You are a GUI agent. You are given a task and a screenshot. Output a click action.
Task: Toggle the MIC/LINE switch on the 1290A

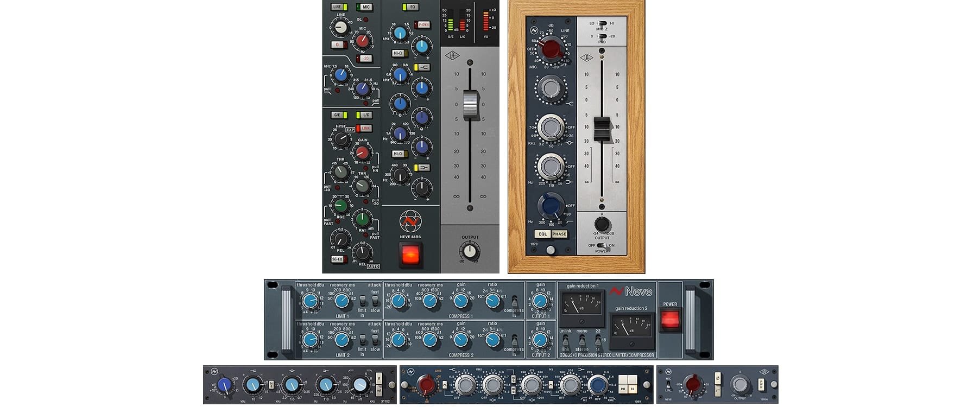[668, 385]
